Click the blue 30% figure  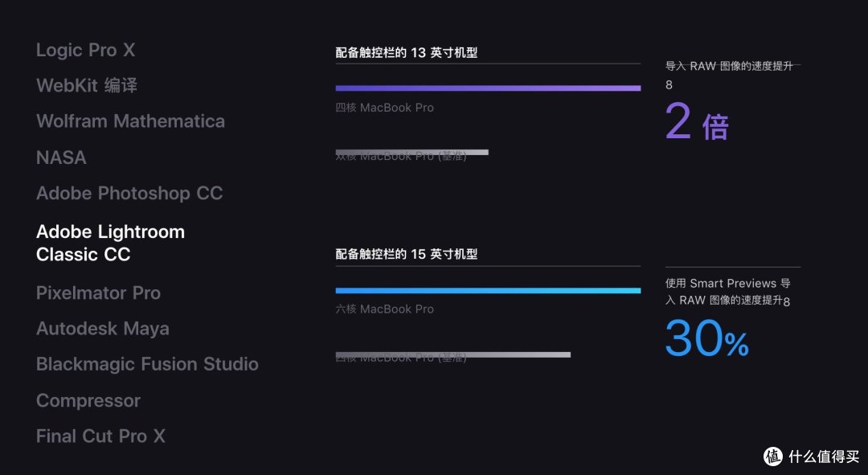coord(707,338)
